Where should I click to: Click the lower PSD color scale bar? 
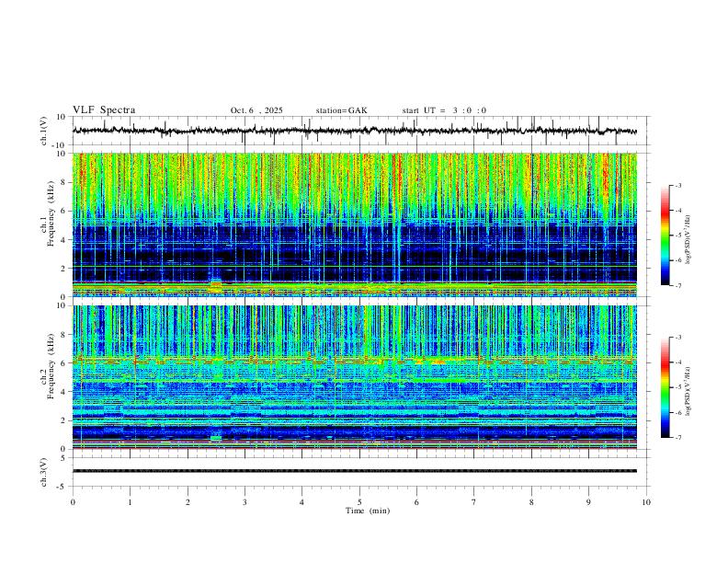(x=665, y=387)
